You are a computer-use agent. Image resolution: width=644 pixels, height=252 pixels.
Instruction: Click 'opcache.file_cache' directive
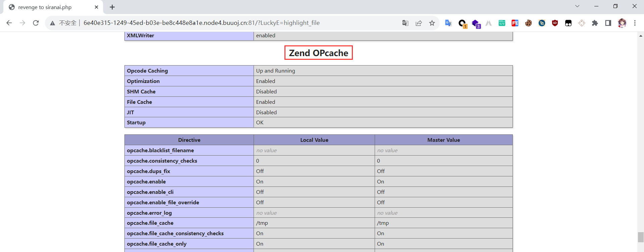(150, 223)
